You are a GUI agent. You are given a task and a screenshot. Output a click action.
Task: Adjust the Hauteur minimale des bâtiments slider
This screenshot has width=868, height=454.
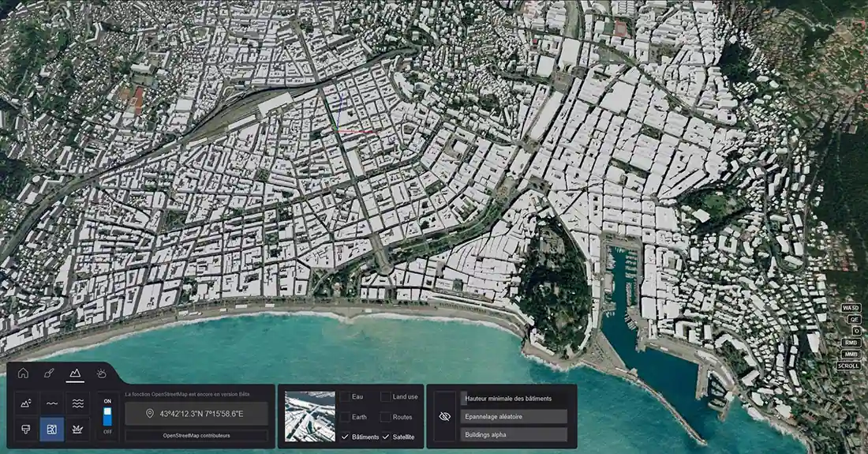(x=514, y=399)
